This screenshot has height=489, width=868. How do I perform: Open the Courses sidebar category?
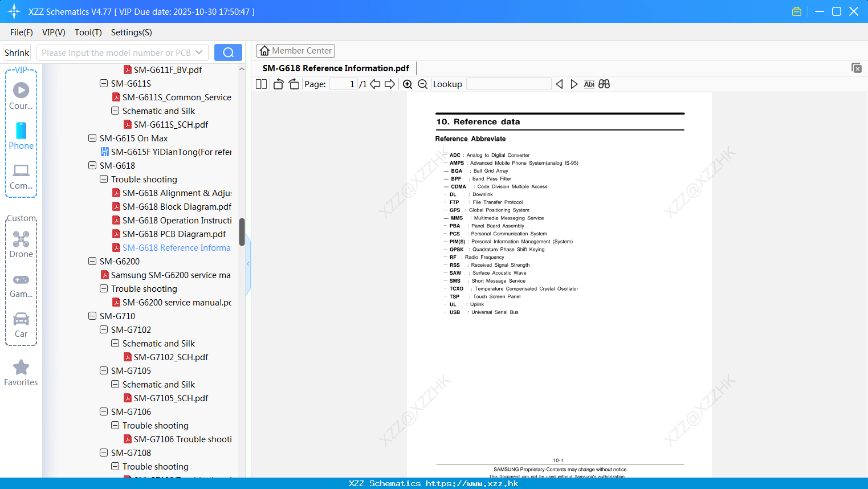21,96
